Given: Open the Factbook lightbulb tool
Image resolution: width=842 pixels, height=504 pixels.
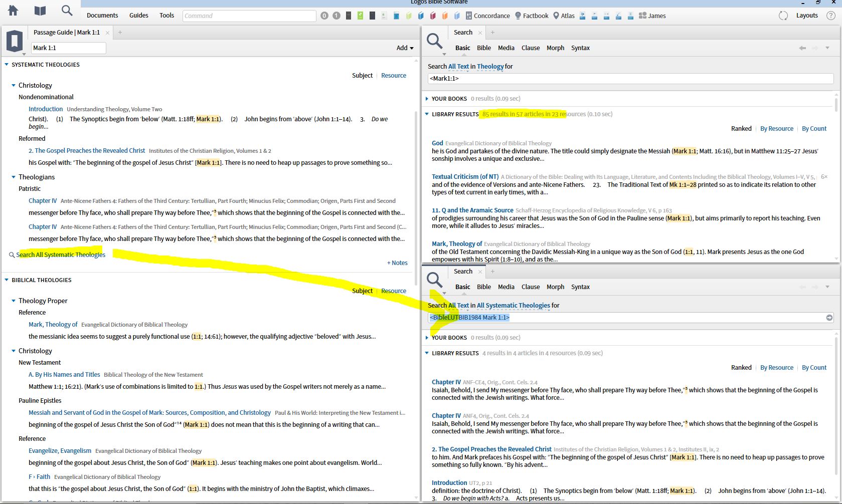Looking at the screenshot, I should (532, 16).
